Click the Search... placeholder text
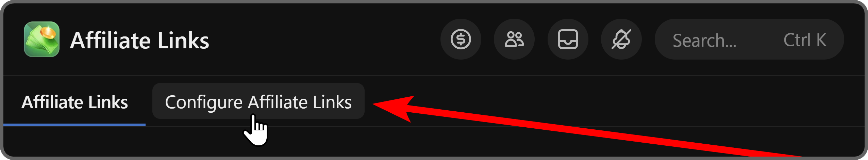Screen dimensions: 868x160 click(704, 41)
